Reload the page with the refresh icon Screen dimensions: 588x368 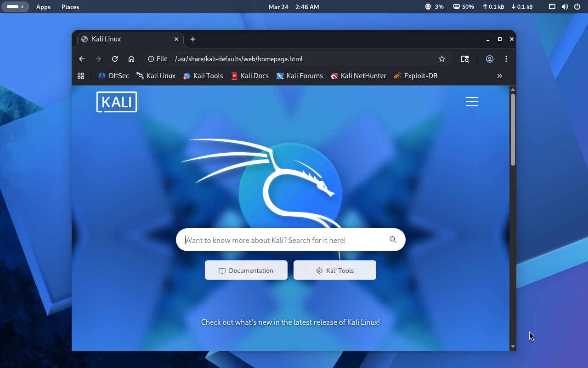point(115,59)
